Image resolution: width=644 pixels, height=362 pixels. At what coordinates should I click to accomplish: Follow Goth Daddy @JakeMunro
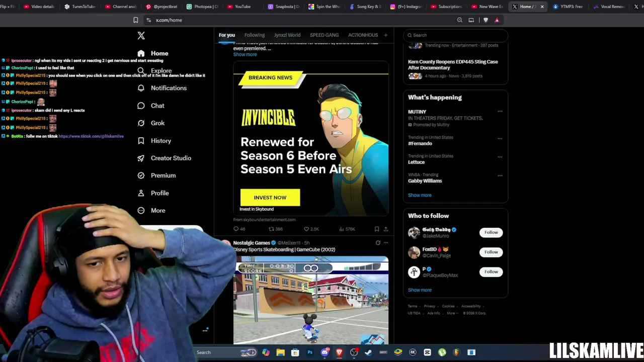point(491,232)
